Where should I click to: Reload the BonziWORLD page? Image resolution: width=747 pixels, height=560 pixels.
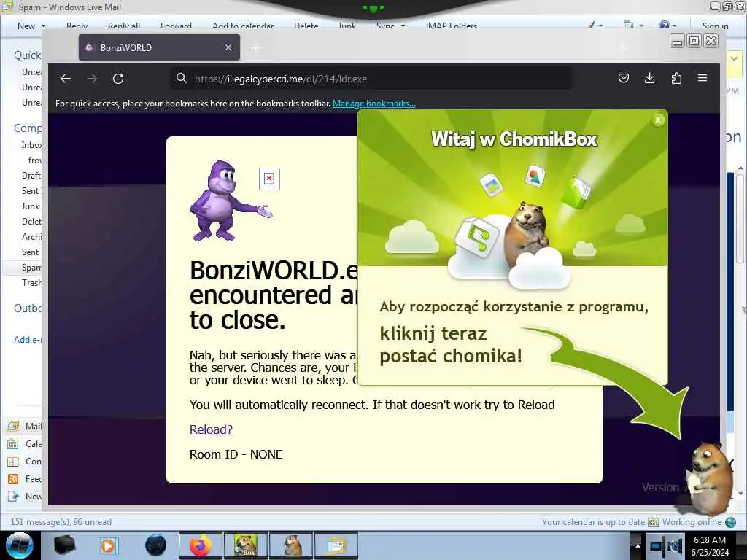118,79
